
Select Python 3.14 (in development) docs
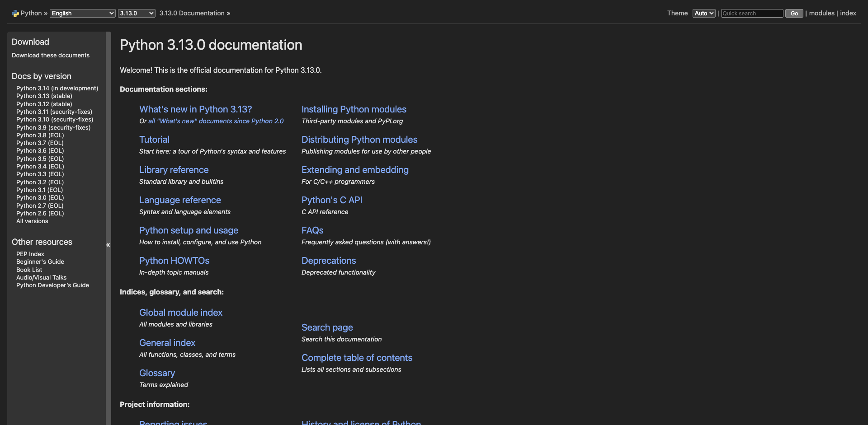click(57, 88)
